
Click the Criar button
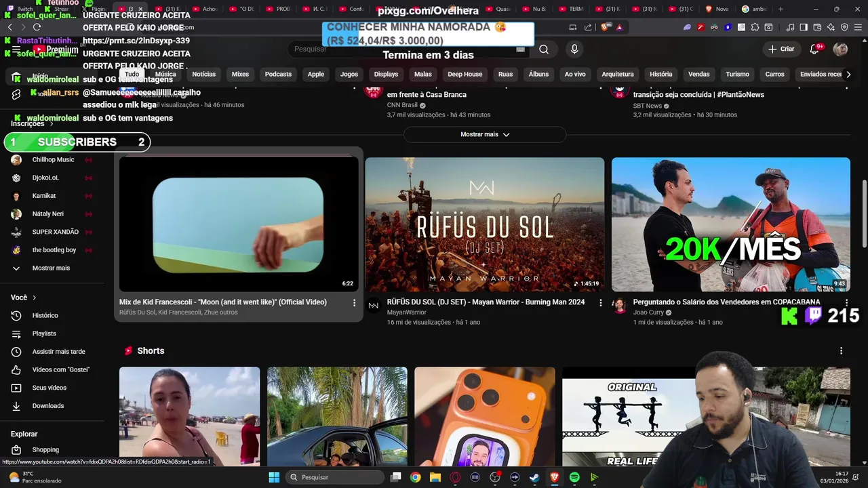[x=781, y=49]
